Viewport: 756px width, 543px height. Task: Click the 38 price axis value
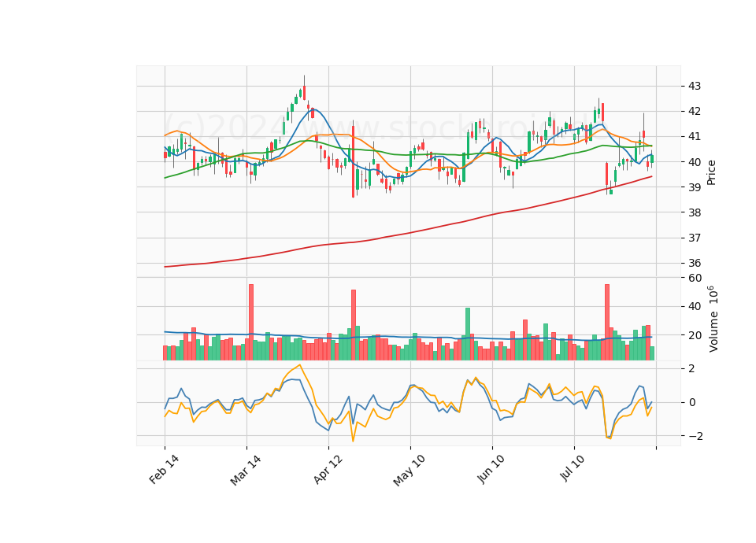[x=695, y=212]
